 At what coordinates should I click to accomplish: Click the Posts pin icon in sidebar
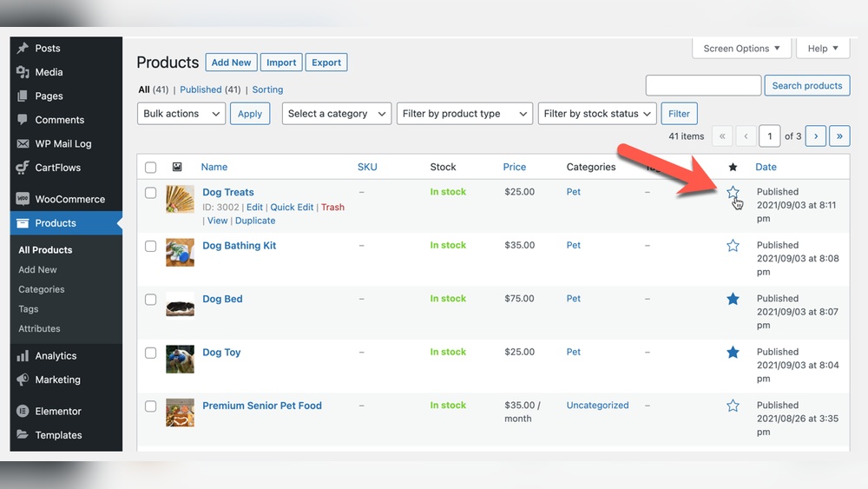pyautogui.click(x=23, y=48)
